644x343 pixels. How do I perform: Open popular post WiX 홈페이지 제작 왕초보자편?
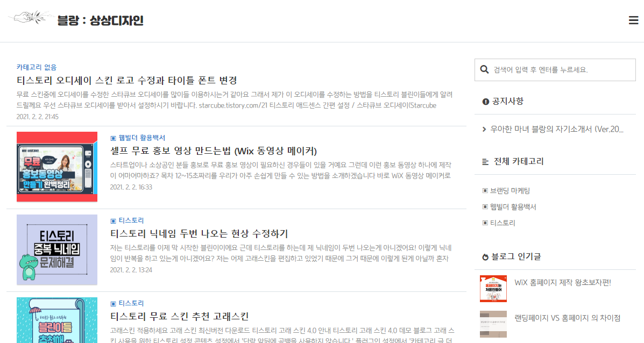click(x=563, y=283)
